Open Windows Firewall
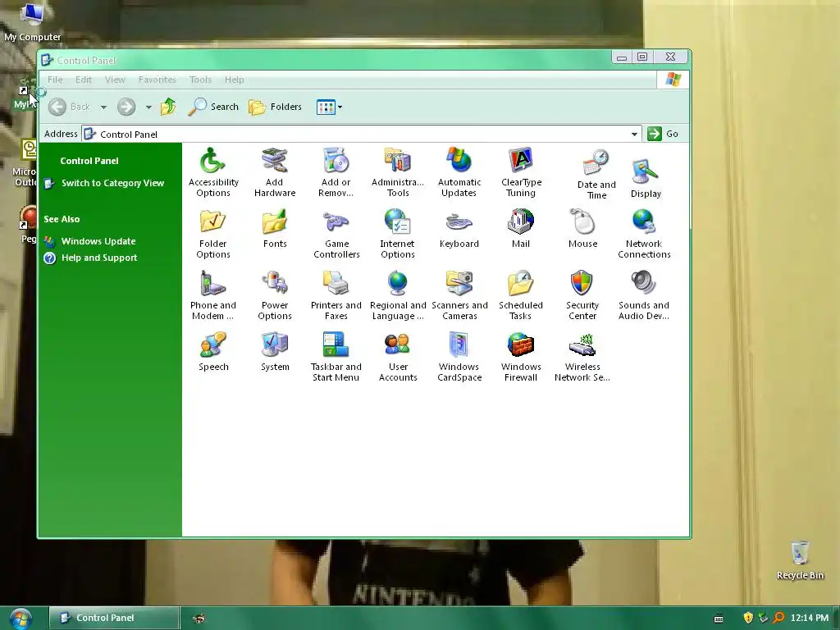 521,357
